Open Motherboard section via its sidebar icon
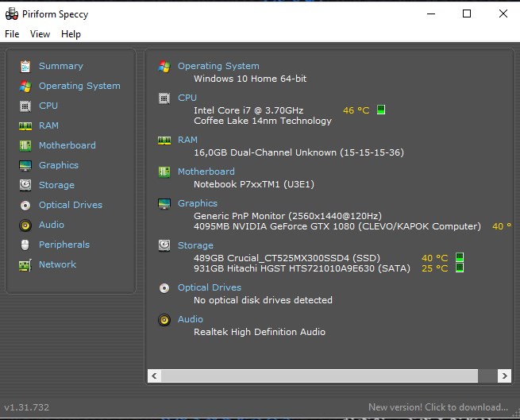Image resolution: width=520 pixels, height=420 pixels. click(25, 145)
